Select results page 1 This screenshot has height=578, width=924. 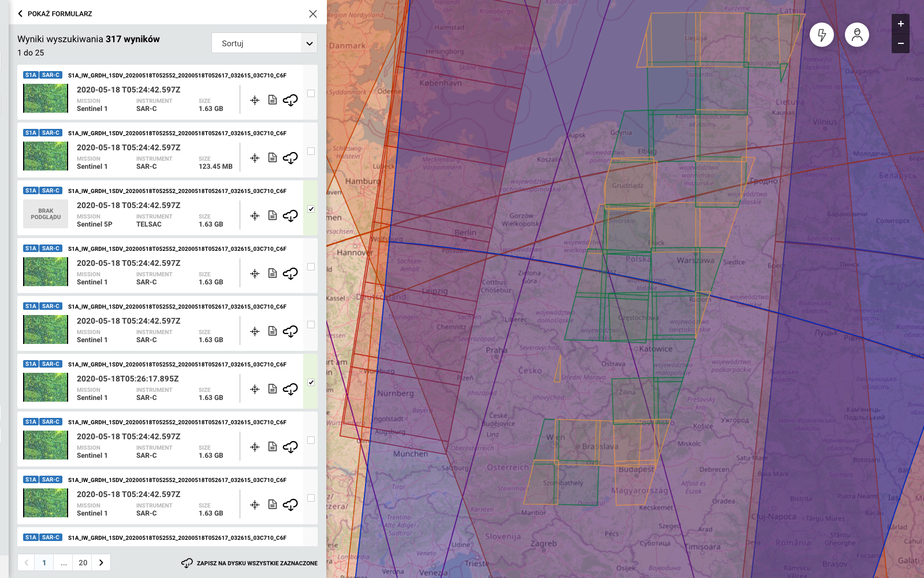point(44,562)
